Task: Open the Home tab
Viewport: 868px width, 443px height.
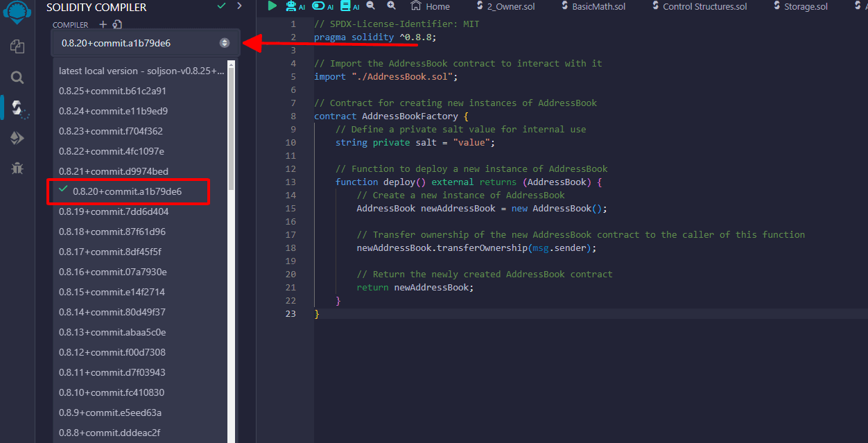Action: click(431, 6)
